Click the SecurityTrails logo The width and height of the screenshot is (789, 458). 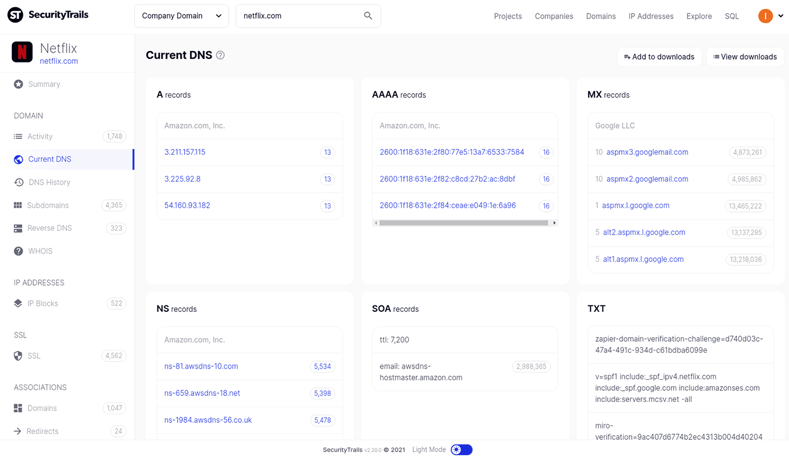click(x=48, y=15)
